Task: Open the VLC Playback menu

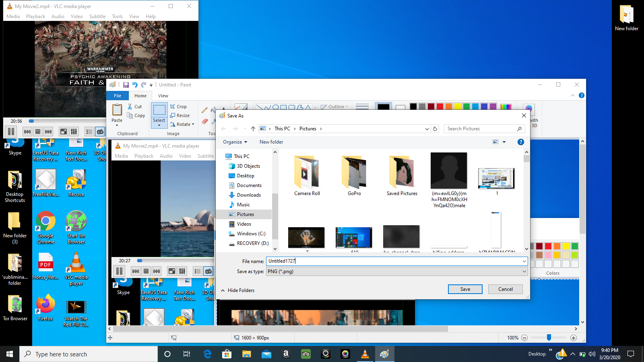Action: pyautogui.click(x=35, y=16)
